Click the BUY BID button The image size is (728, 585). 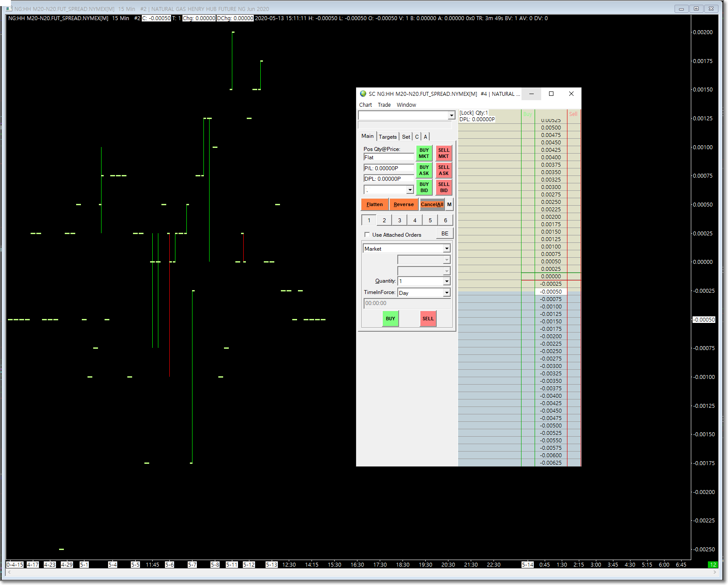424,187
